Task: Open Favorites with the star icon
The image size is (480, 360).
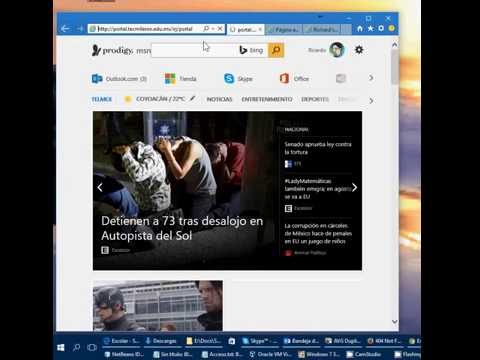Action: pos(370,29)
